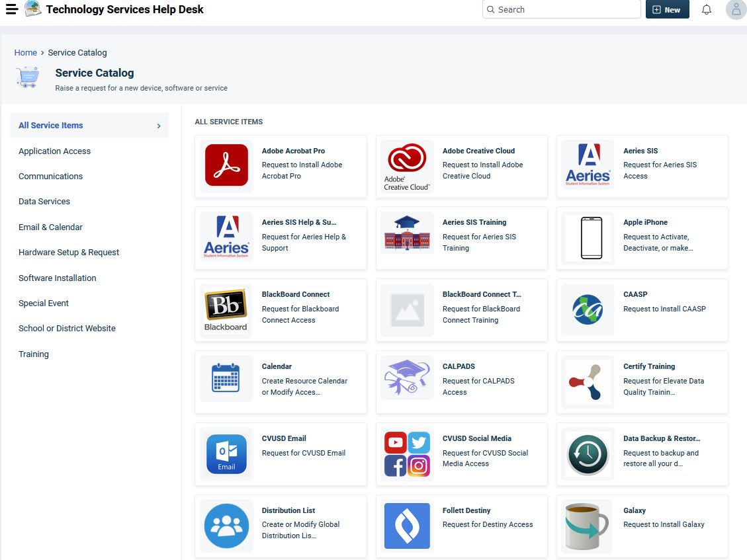Select Software Installation category
The image size is (747, 560).
[x=57, y=278]
